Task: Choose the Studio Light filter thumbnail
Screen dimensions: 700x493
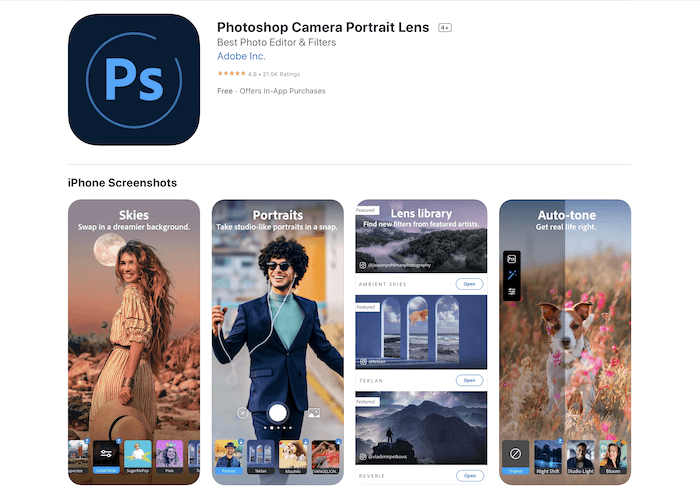Action: coord(580,455)
